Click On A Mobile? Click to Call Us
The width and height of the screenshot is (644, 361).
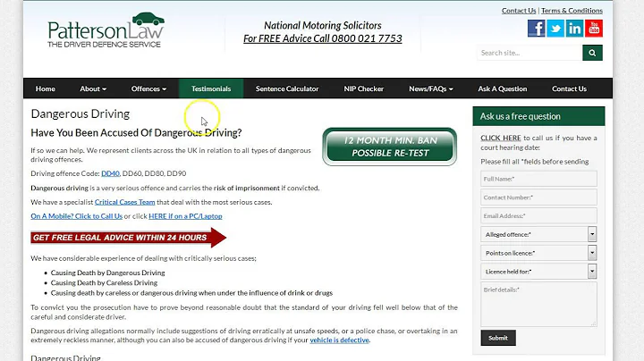coord(76,216)
